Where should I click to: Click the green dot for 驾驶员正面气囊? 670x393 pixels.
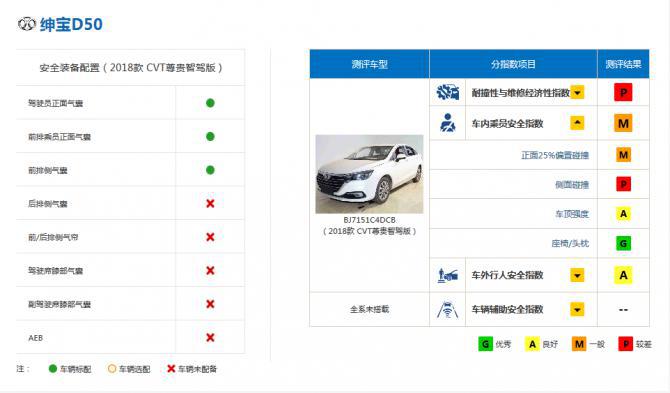click(x=210, y=103)
